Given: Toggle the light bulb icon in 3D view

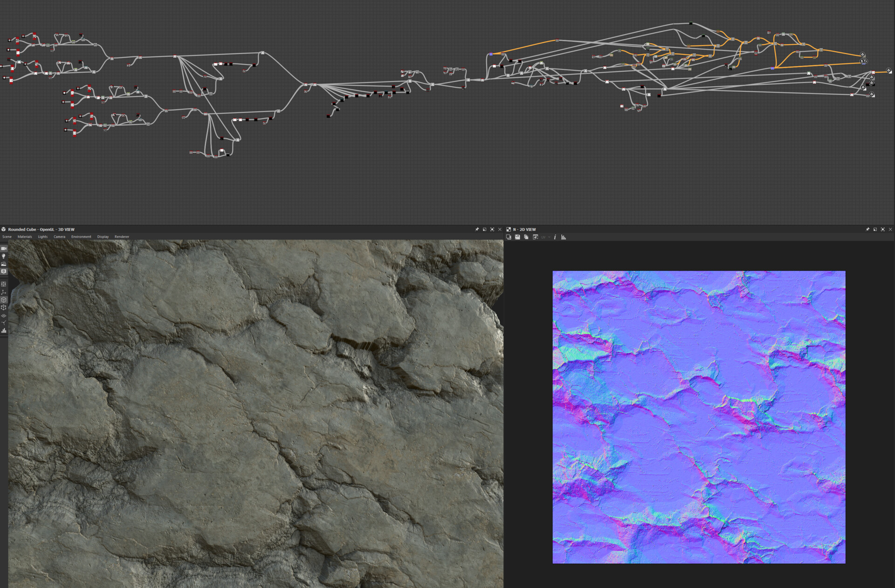Looking at the screenshot, I should pos(4,256).
